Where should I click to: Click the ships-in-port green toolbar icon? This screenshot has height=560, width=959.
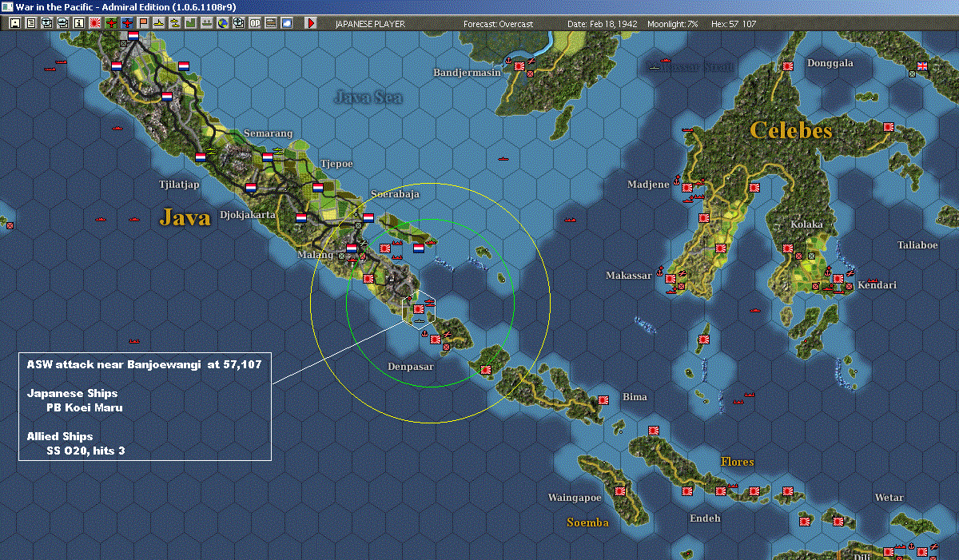click(x=207, y=23)
